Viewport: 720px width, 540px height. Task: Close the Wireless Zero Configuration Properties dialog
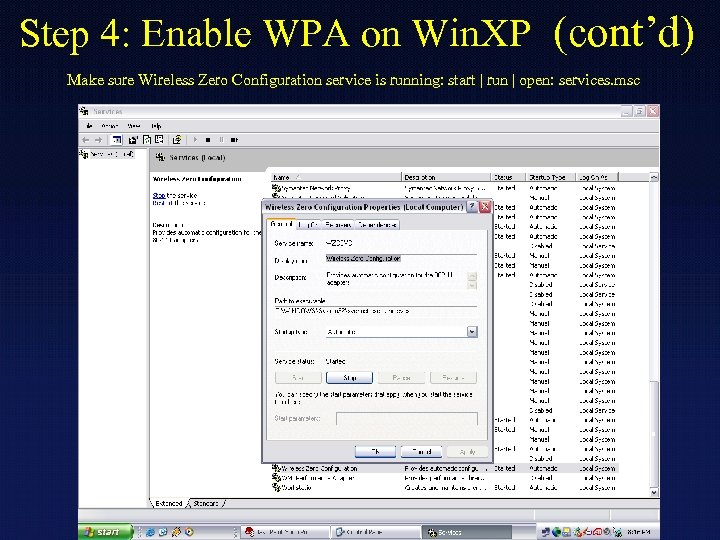(x=484, y=207)
